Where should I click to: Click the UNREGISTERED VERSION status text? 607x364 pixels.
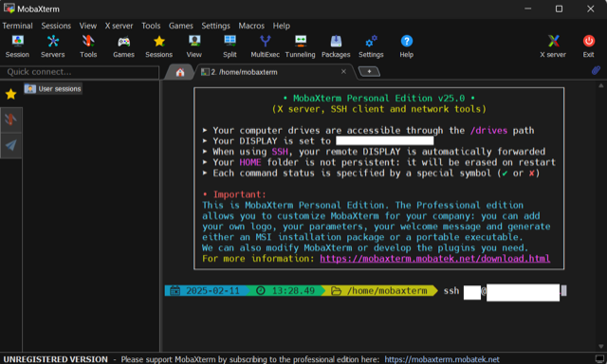click(x=55, y=359)
